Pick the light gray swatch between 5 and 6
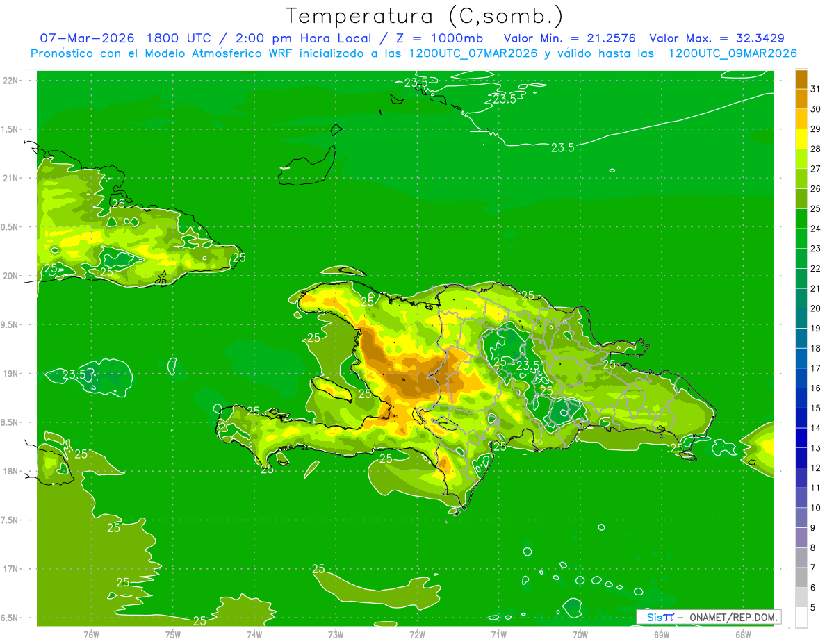Image resolution: width=834 pixels, height=644 pixels. click(802, 597)
